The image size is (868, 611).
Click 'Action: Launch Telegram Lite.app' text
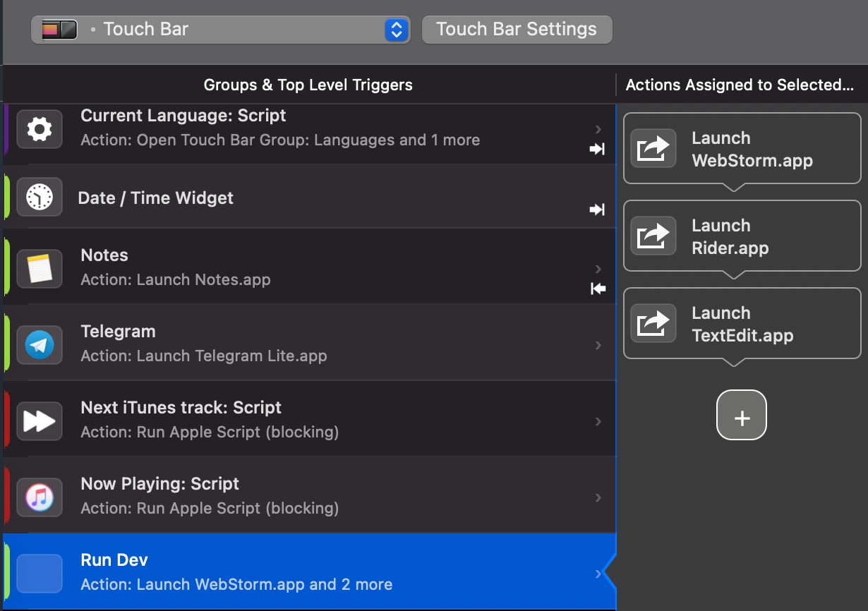tap(204, 356)
